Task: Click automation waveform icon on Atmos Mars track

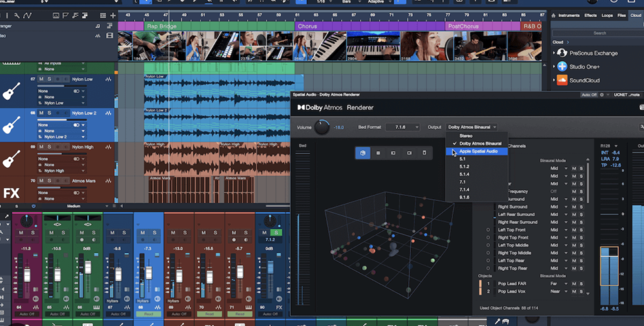Action: pyautogui.click(x=109, y=181)
